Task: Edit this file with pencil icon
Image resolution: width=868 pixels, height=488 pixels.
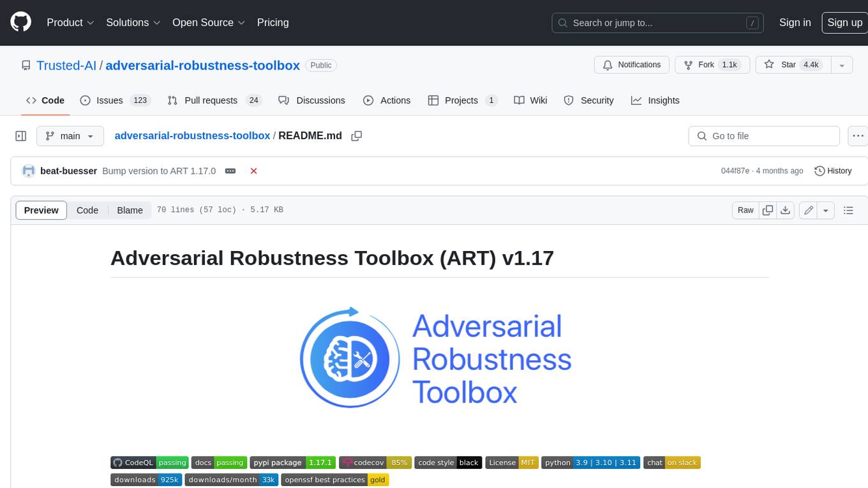Action: point(809,210)
